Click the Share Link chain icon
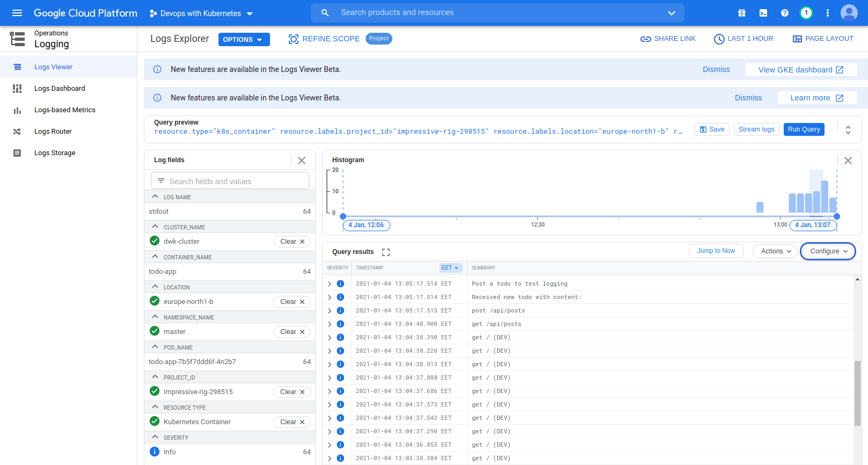 click(646, 39)
